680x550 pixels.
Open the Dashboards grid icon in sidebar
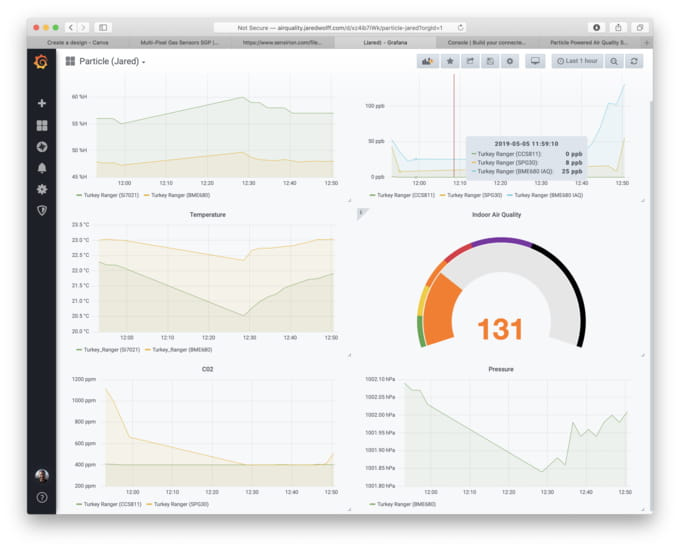(x=42, y=125)
